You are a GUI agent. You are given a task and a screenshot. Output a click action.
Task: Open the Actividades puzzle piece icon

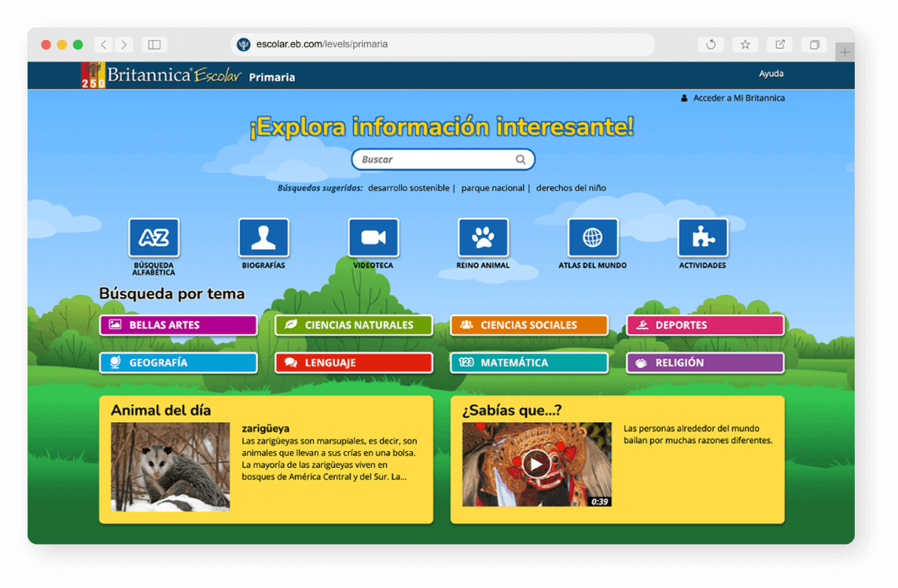[703, 237]
